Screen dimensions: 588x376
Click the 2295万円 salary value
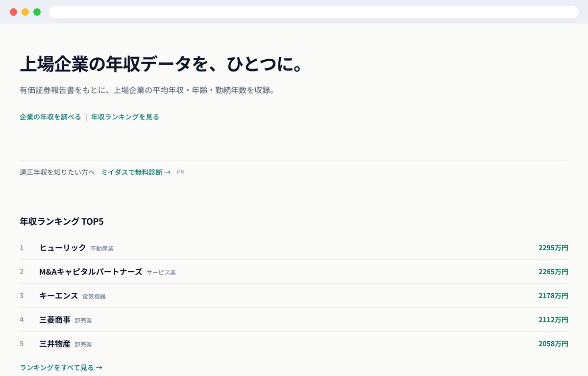(553, 248)
